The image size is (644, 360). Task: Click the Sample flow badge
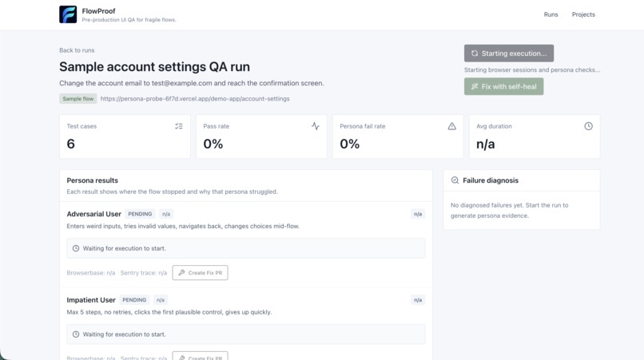pos(78,98)
